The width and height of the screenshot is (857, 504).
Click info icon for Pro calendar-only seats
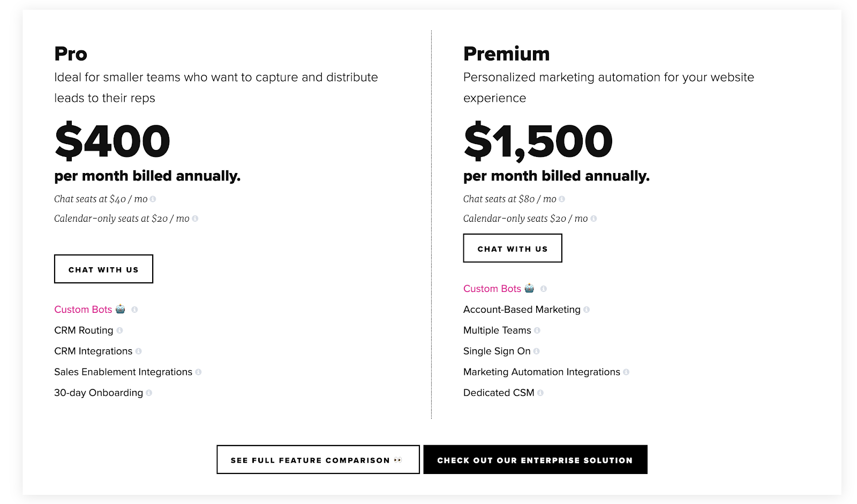196,219
